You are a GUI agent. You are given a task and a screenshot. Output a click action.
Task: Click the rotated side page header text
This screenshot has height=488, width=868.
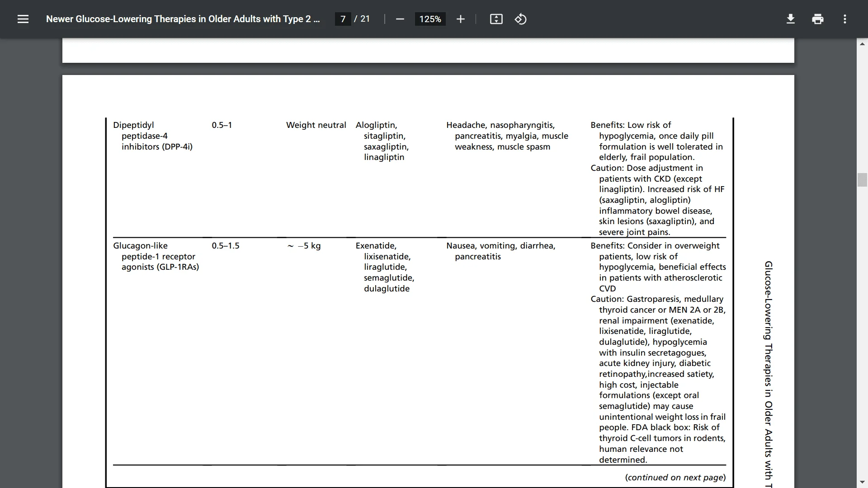click(768, 374)
